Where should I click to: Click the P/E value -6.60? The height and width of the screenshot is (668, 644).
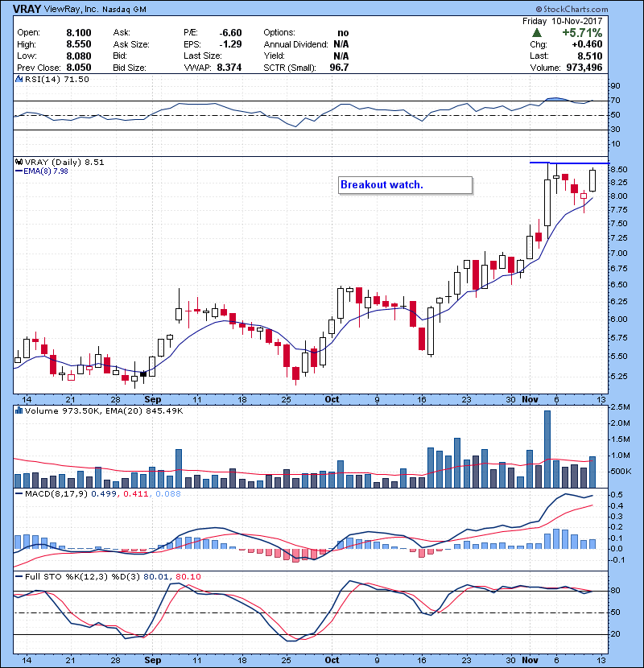tap(230, 33)
